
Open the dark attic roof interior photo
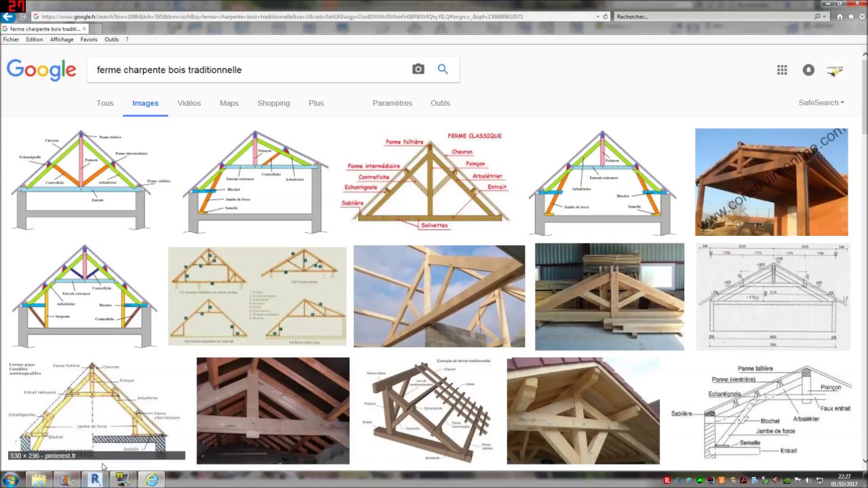[273, 411]
